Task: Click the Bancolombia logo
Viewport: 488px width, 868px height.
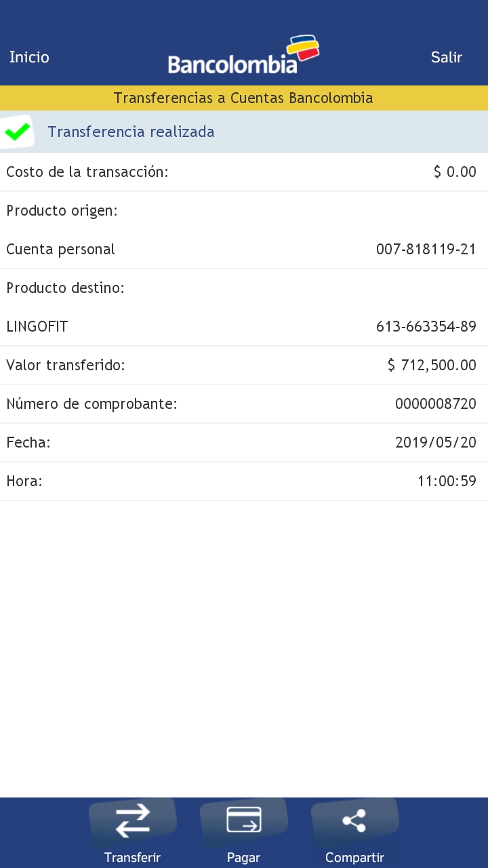Action: 243,56
